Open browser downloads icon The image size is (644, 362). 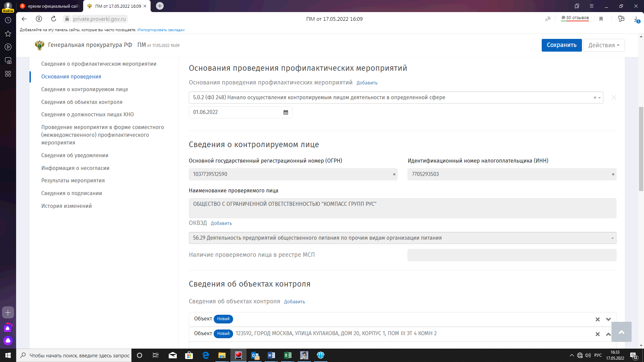pyautogui.click(x=636, y=19)
